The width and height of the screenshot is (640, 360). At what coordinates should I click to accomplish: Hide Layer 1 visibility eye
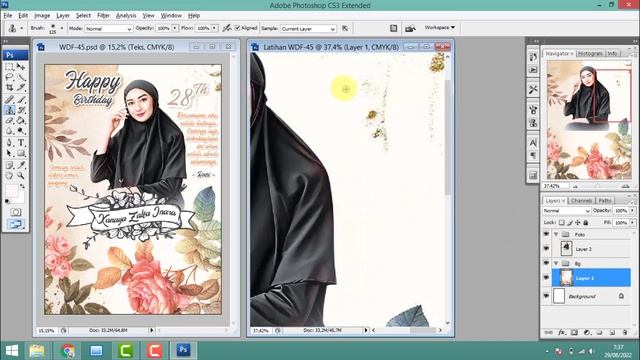pyautogui.click(x=546, y=278)
